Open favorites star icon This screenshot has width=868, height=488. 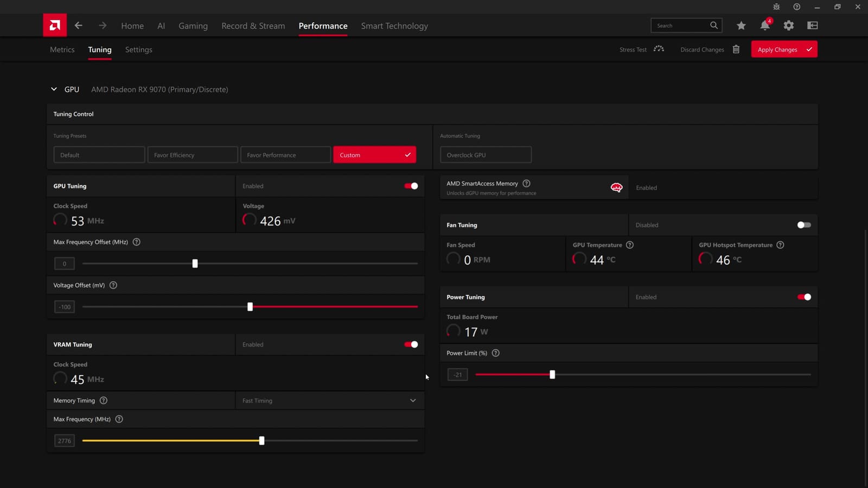(x=741, y=25)
